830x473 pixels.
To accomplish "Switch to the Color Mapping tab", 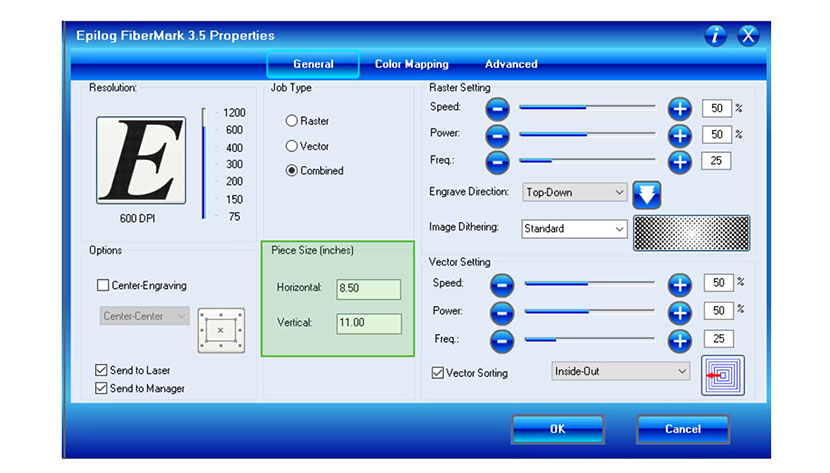I will [411, 64].
